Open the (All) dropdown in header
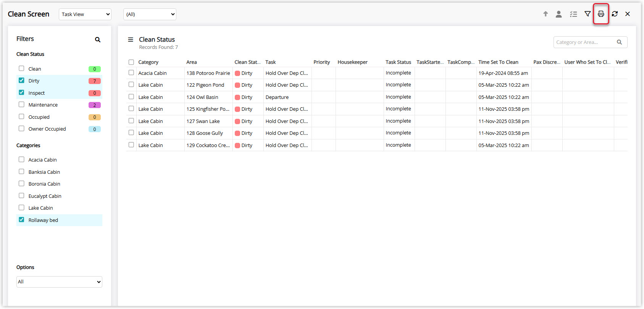644x309 pixels. click(x=150, y=15)
